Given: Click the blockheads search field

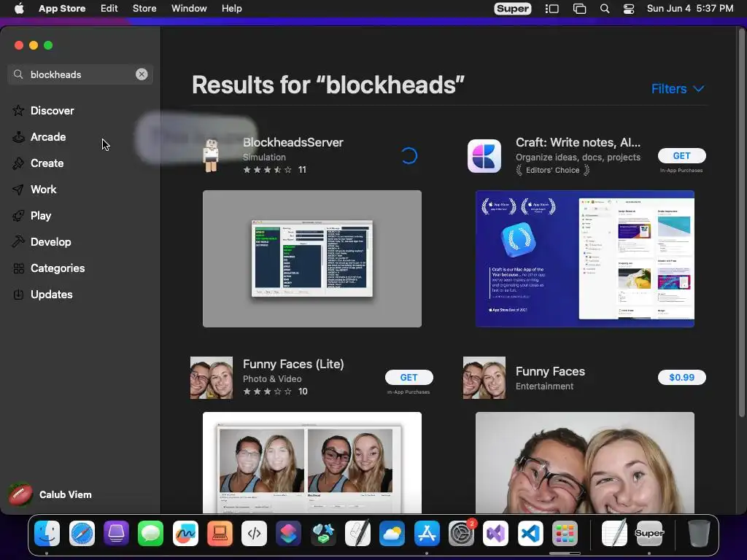Looking at the screenshot, I should point(80,74).
